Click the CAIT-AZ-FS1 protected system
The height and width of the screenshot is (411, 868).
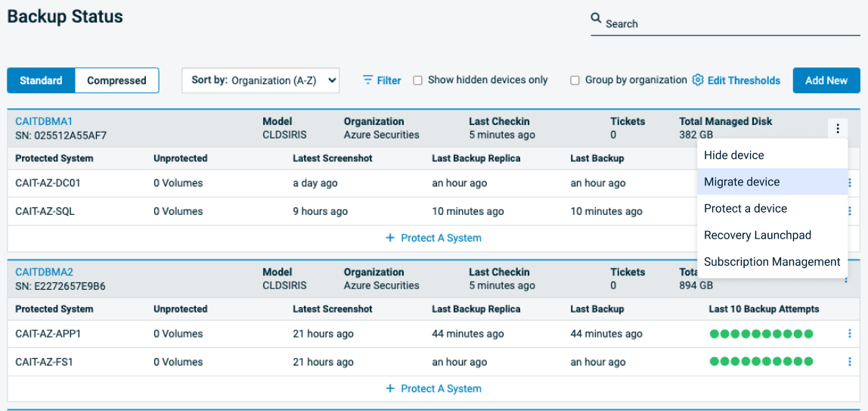(x=45, y=362)
